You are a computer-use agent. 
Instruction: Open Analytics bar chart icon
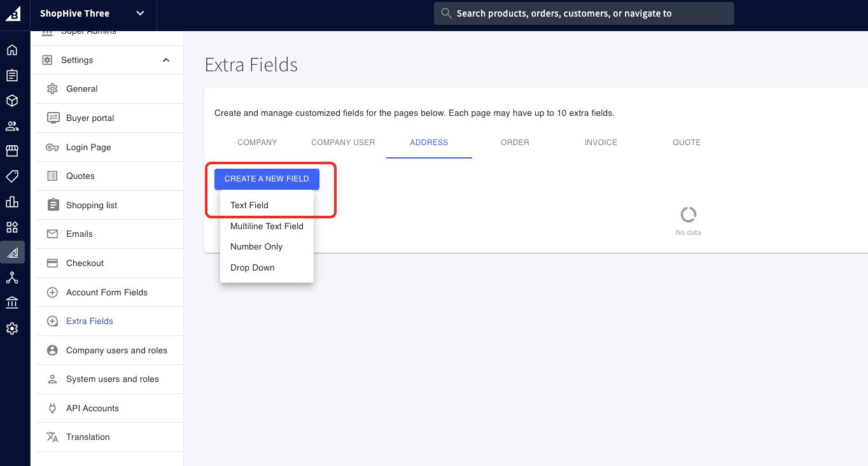12,202
